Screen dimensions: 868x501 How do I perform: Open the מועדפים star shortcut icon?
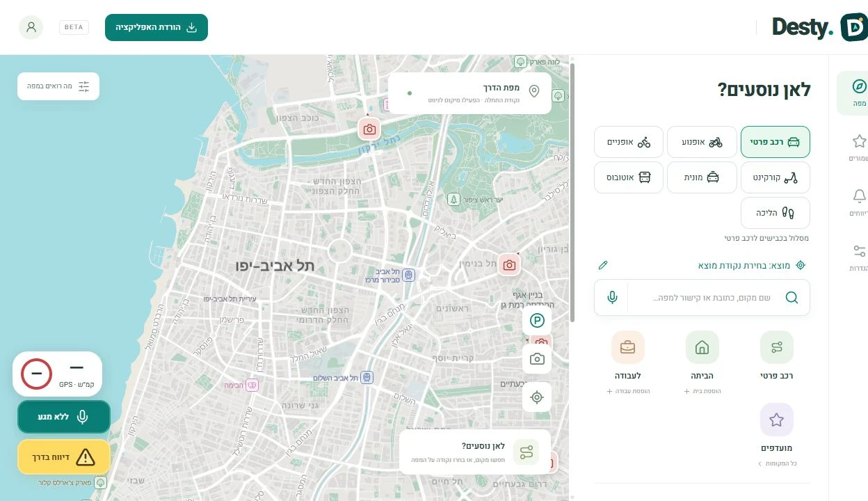(x=777, y=420)
